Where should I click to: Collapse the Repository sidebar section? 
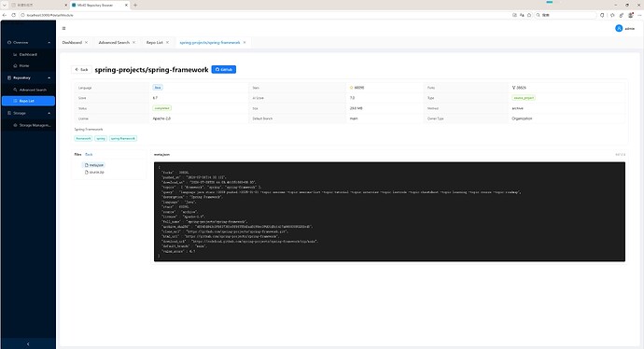[49, 77]
